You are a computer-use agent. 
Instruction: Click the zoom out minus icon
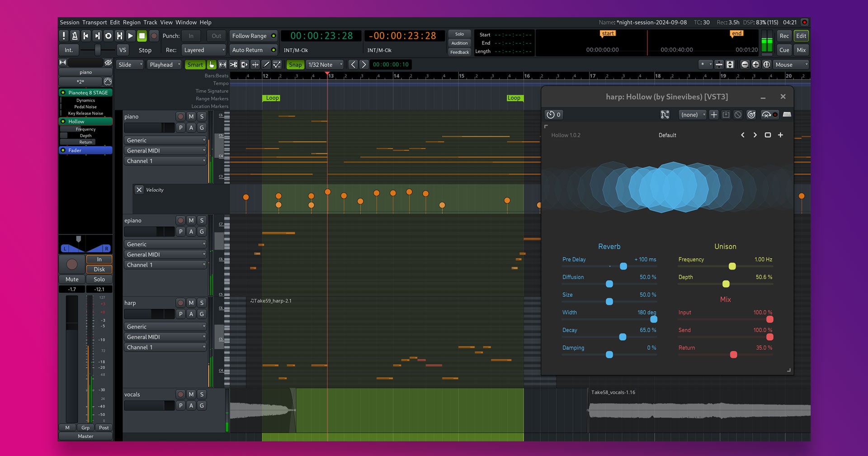[745, 65]
